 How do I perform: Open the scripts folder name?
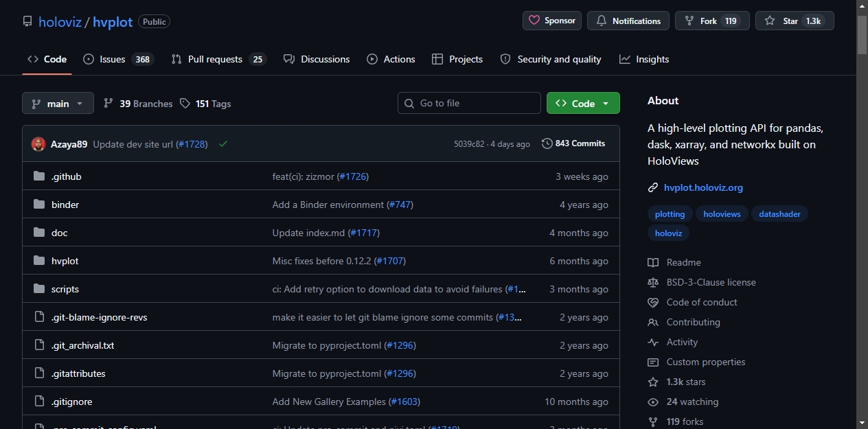click(65, 289)
